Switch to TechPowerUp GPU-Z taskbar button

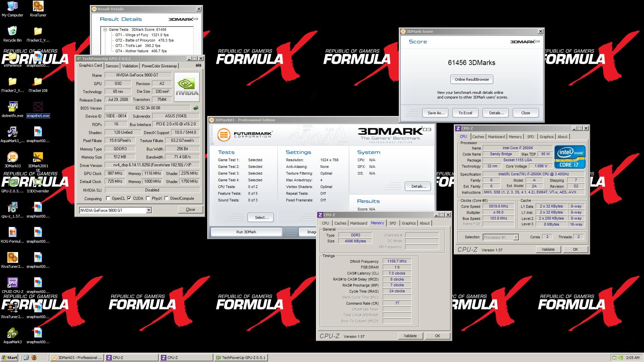tap(241, 358)
